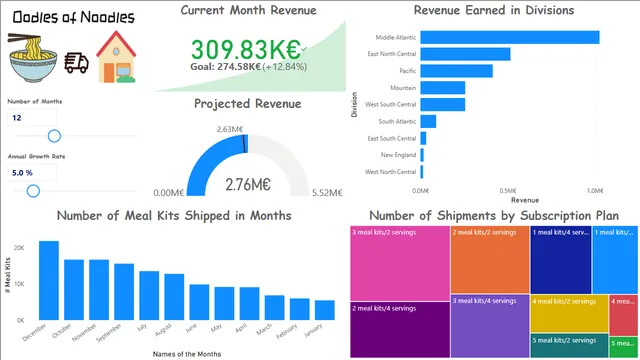
Task: Select the Mountain revenue bar
Action: pos(443,88)
